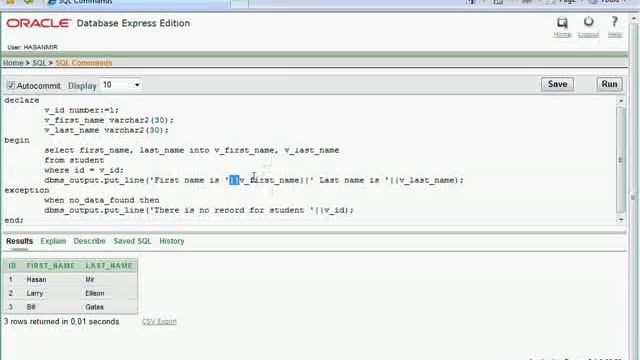Select the Gates cell in results
640x360 pixels.
94,307
